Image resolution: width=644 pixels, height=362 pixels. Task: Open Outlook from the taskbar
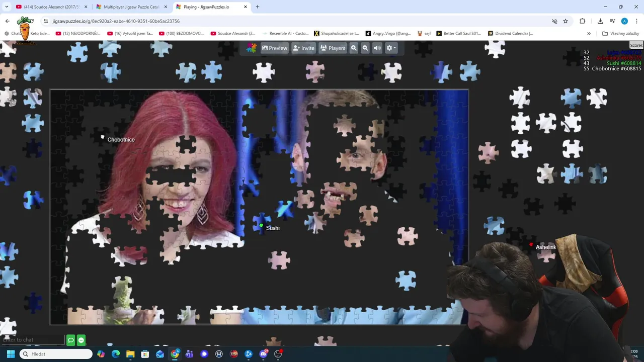pyautogui.click(x=160, y=354)
